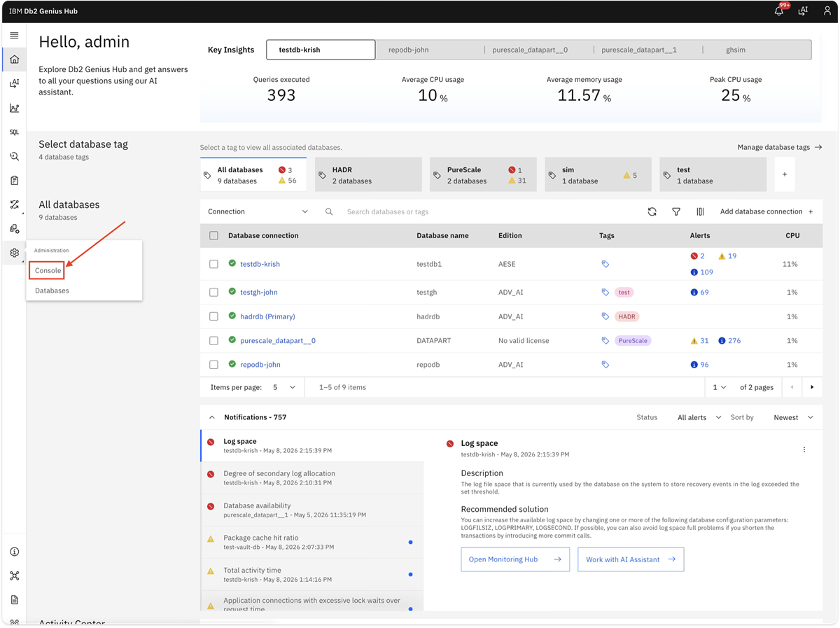Switch to the ghsim Key Insights tab
Viewport: 840px width, 628px height.
coord(757,50)
